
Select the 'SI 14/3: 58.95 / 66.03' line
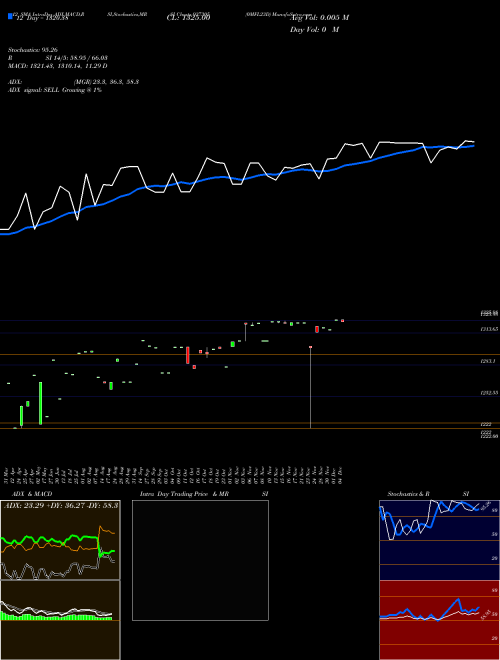[x=77, y=58]
